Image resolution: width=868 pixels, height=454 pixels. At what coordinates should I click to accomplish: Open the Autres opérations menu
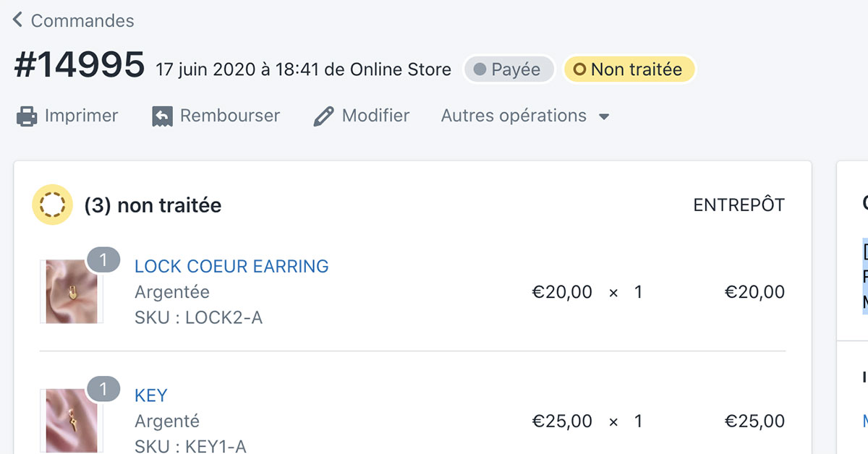[x=514, y=116]
